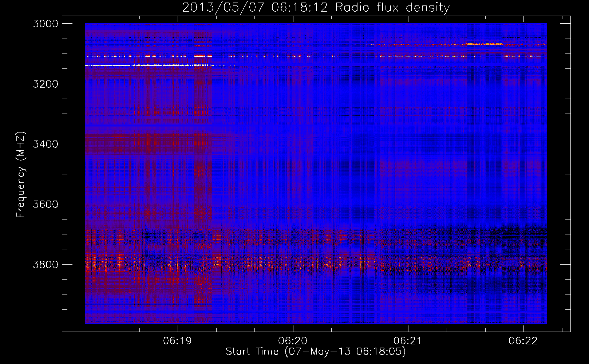Select the 3600 frequency tick label
The width and height of the screenshot is (589, 364).
click(46, 204)
